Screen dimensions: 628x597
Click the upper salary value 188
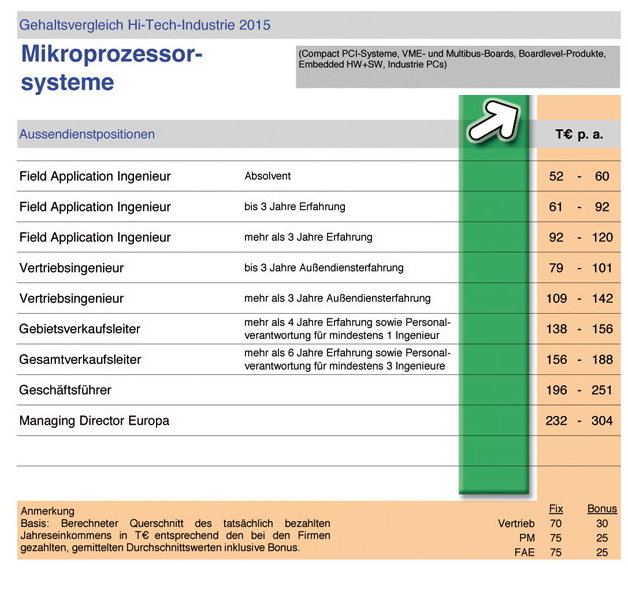603,360
